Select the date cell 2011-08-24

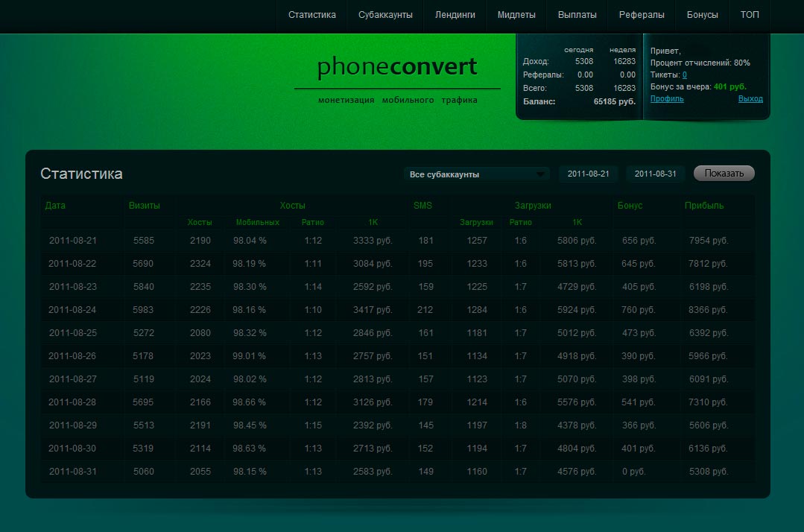(x=72, y=309)
